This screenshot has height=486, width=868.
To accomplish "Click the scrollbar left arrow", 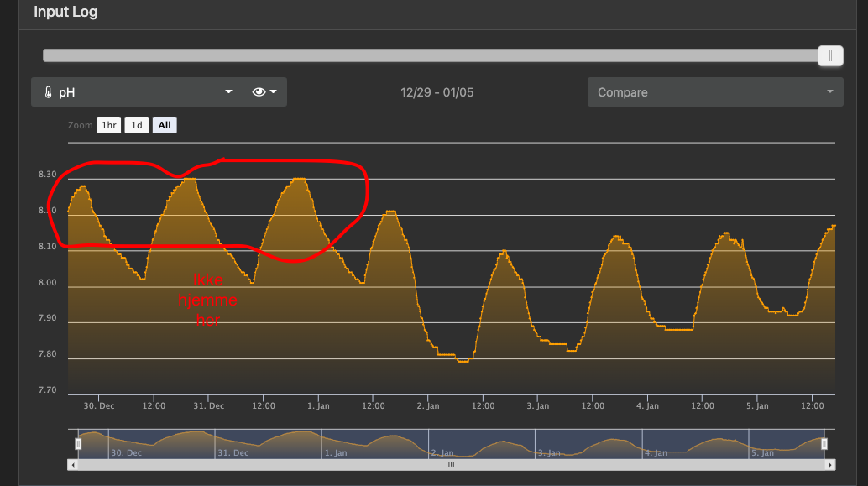I will 73,464.
